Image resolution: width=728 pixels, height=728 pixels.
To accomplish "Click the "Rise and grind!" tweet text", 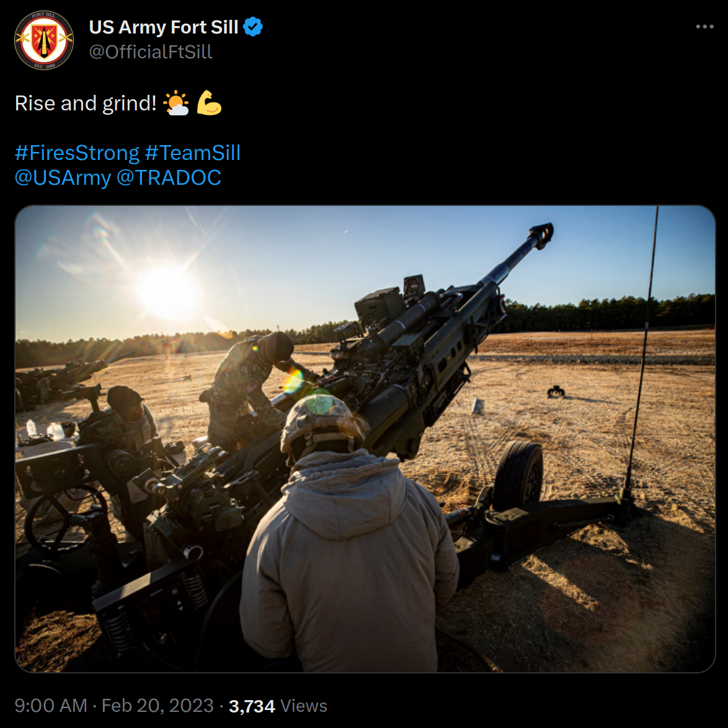I will (x=86, y=103).
